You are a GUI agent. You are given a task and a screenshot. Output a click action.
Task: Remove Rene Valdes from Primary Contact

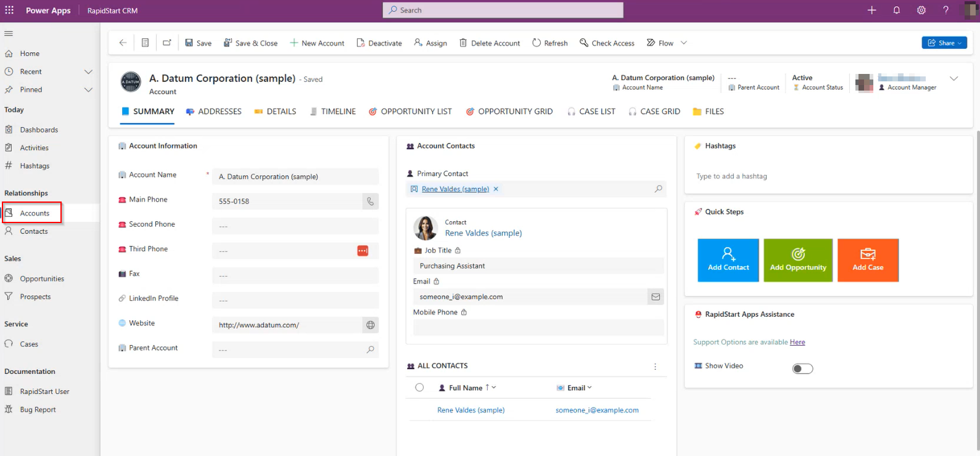496,189
